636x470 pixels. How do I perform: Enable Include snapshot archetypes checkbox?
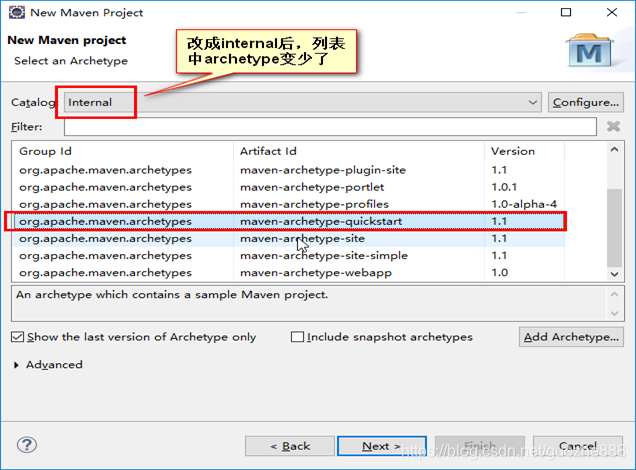382,337
